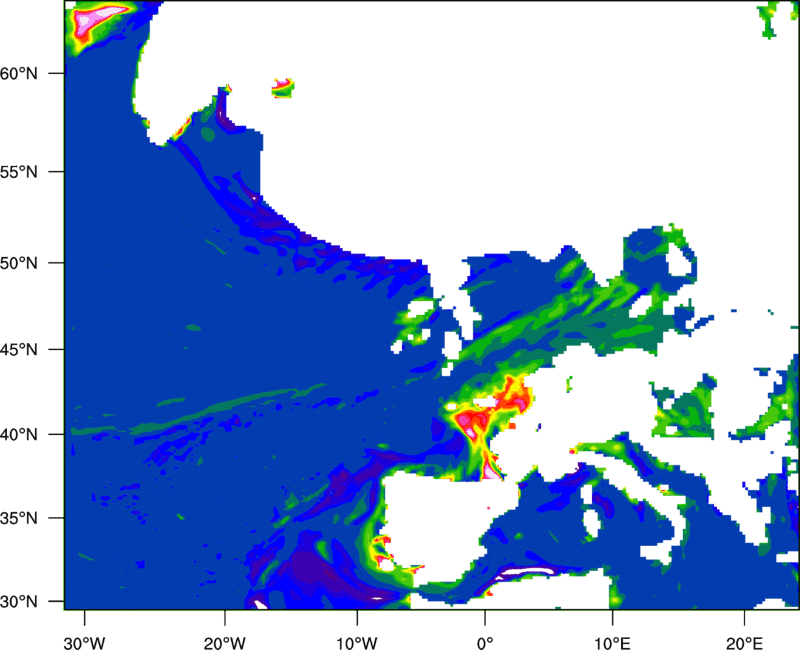Image resolution: width=800 pixels, height=650 pixels.
Task: Click the 50°N latitude axis label
Action: coord(19,263)
